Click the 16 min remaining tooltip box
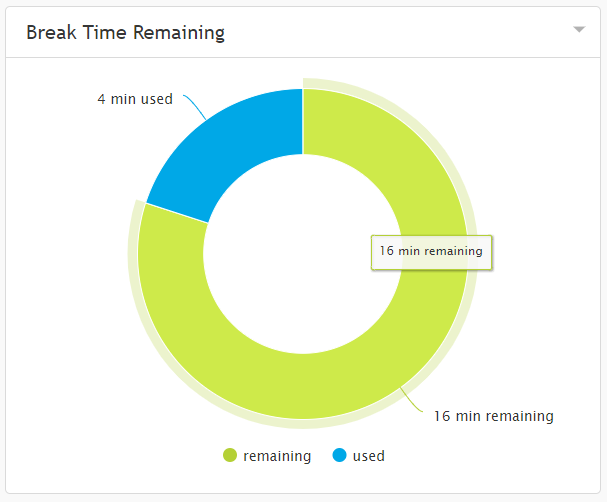Screen dimensions: 607x502 click(x=431, y=252)
